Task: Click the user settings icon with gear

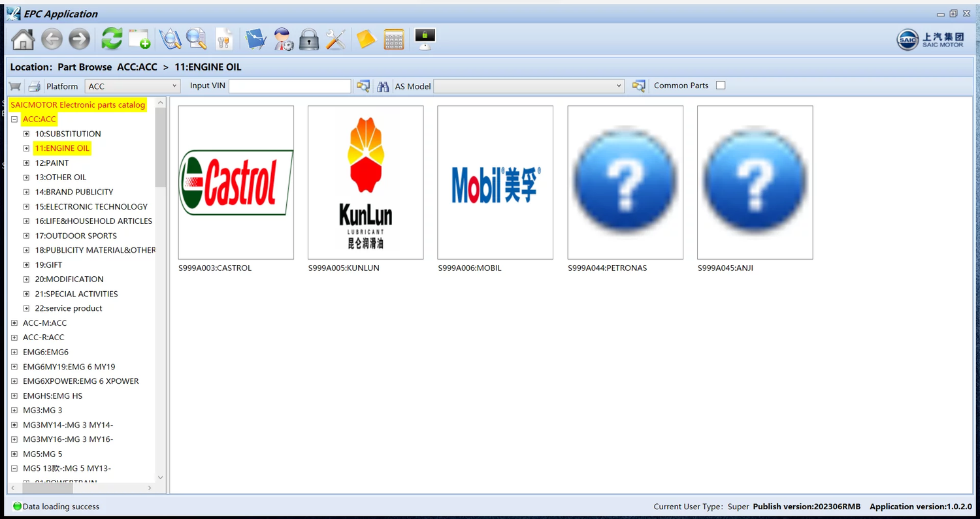Action: [x=284, y=39]
